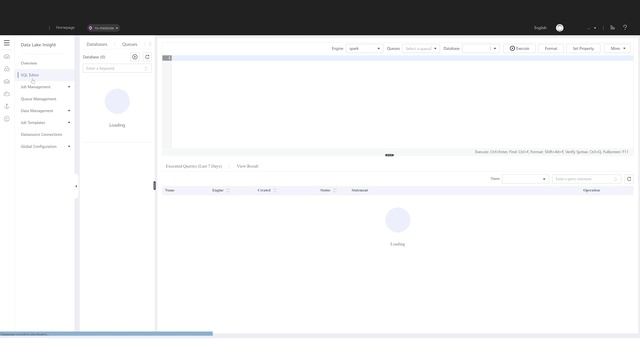The height and width of the screenshot is (360, 640).
Task: Click the refresh icon in the Databases panel
Action: point(147,57)
